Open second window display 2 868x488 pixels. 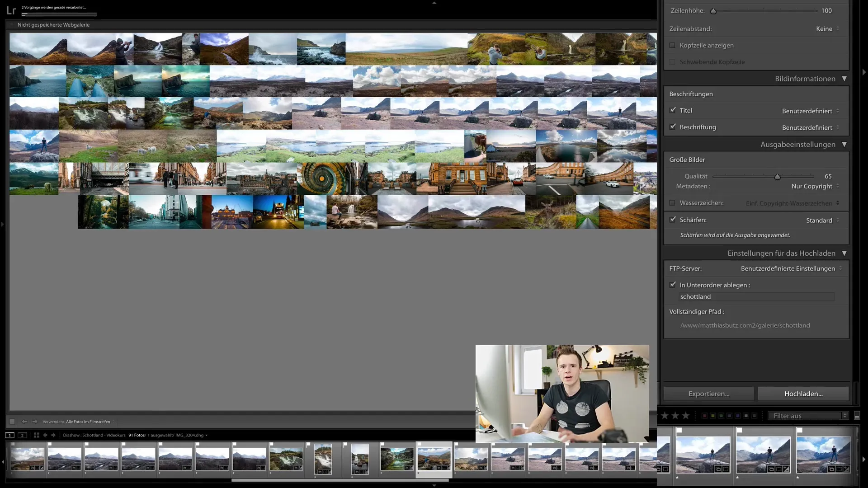[x=22, y=435]
